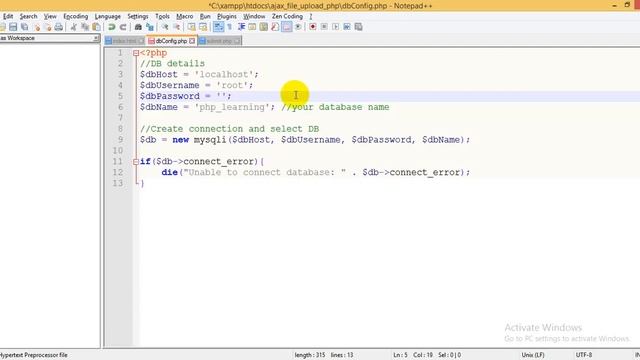Toggle the file Monitoring eye icon
640x360 pixels.
click(x=298, y=27)
